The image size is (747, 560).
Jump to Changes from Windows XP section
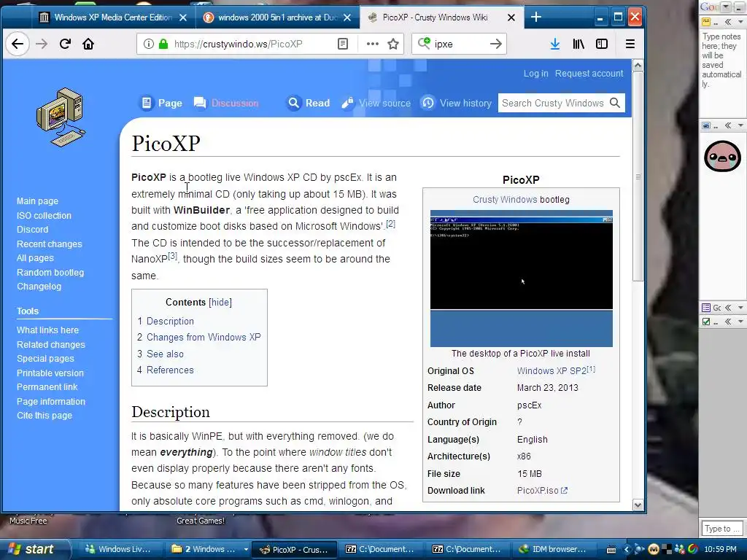point(204,337)
